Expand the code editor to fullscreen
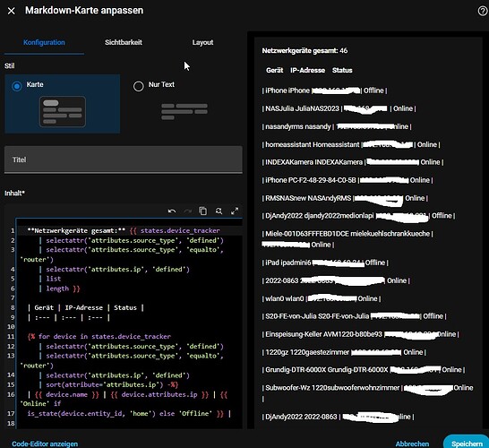 click(x=235, y=211)
